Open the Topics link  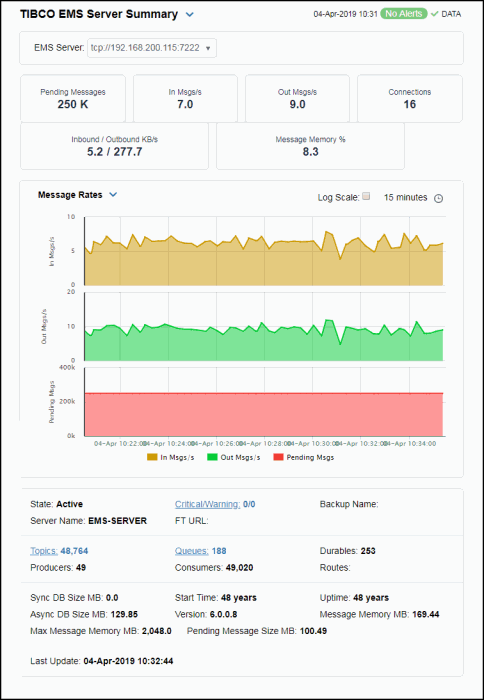(x=44, y=551)
